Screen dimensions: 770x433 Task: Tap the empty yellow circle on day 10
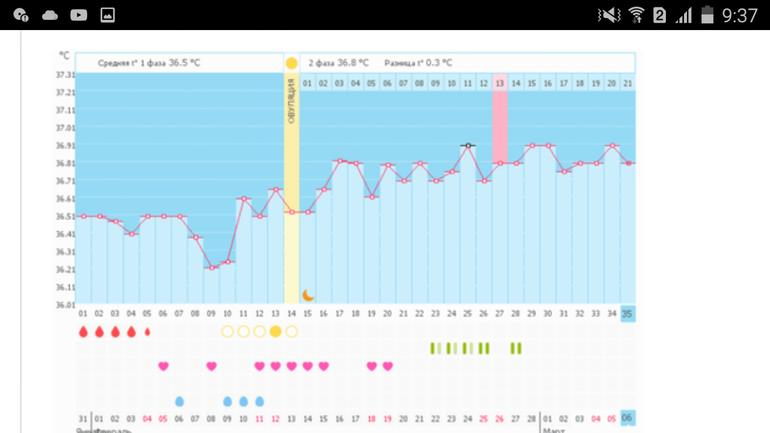[x=227, y=331]
